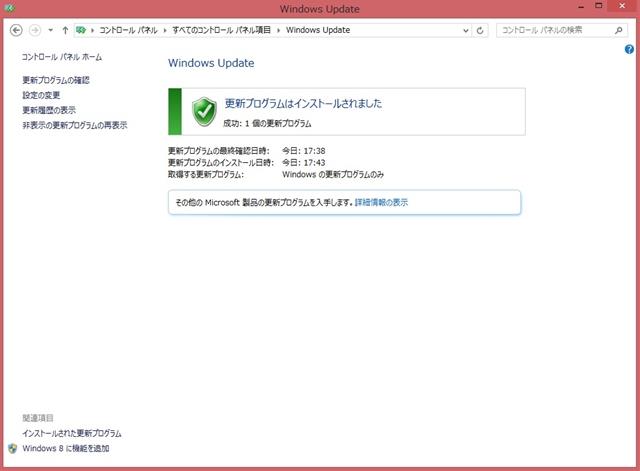
Task: Click shield icon beside Windows 8 に機能を追加
Action: pyautogui.click(x=13, y=448)
